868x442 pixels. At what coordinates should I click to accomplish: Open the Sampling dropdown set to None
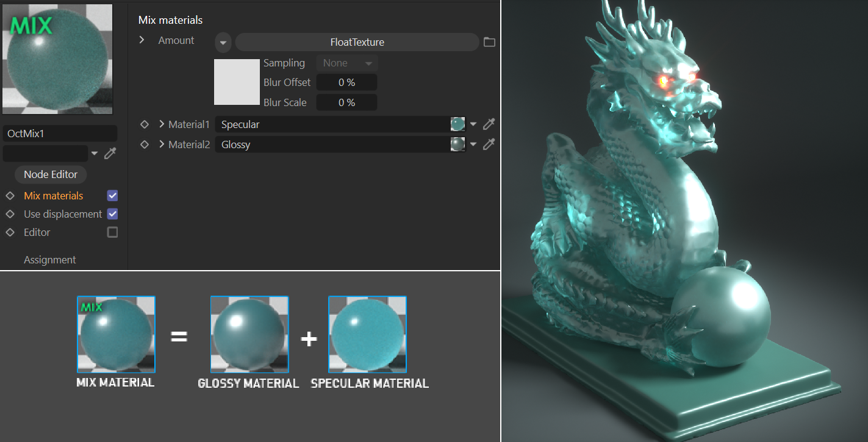tap(346, 63)
